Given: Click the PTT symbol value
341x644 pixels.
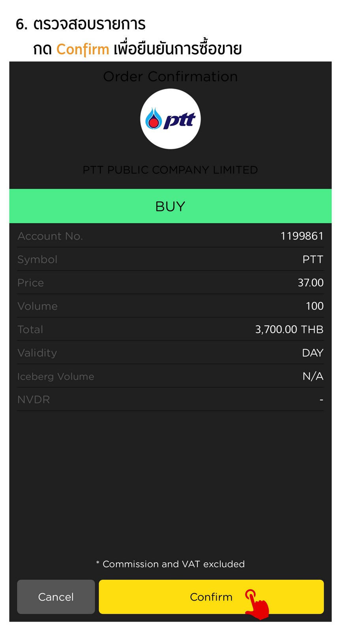Looking at the screenshot, I should pos(313,259).
